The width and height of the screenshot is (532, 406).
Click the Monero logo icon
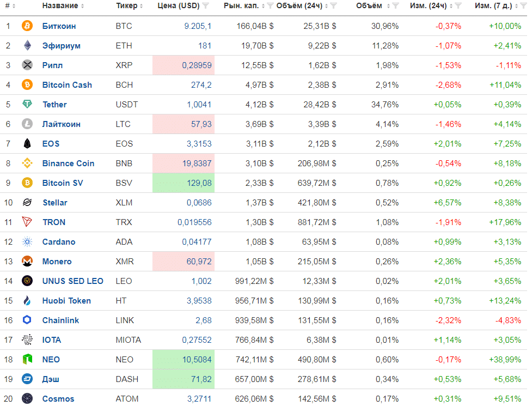tap(27, 262)
